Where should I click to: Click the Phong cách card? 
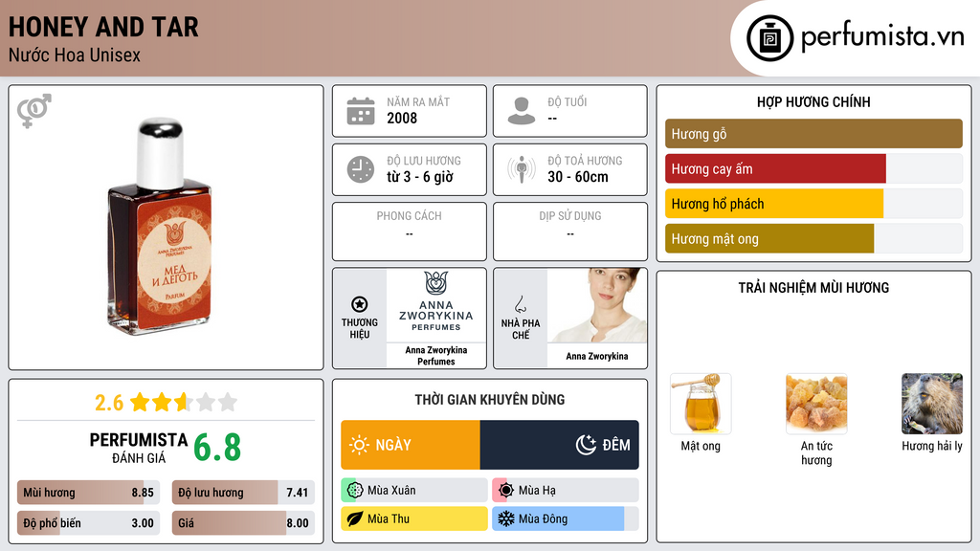(x=410, y=231)
